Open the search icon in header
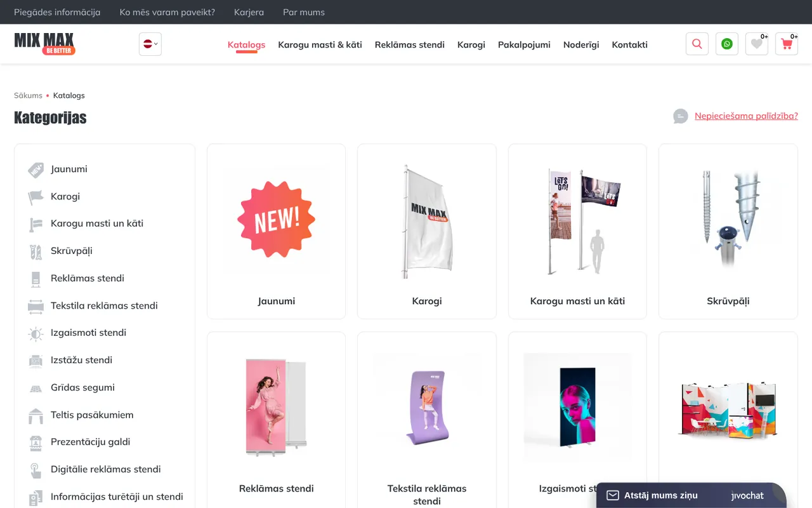Viewport: 812px width, 508px height. coord(697,44)
